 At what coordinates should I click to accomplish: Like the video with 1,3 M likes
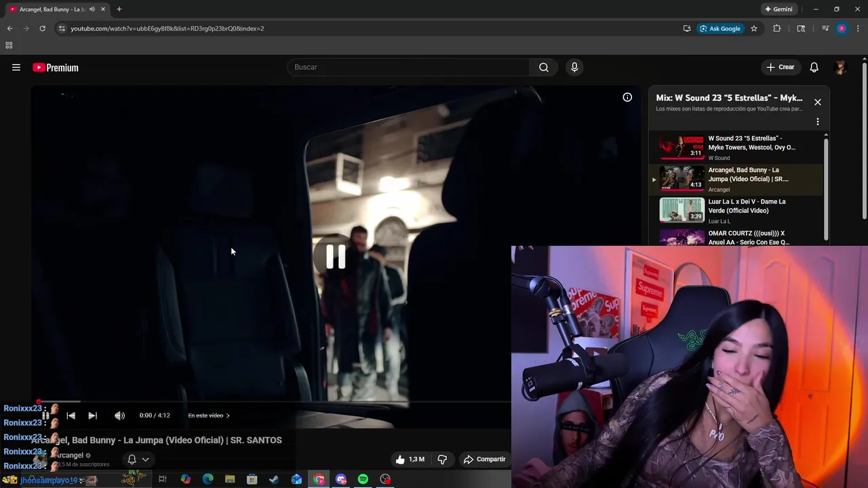pos(410,460)
